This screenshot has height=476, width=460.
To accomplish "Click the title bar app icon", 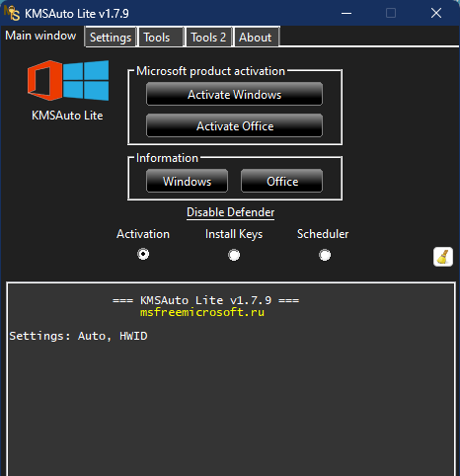I will (12, 13).
